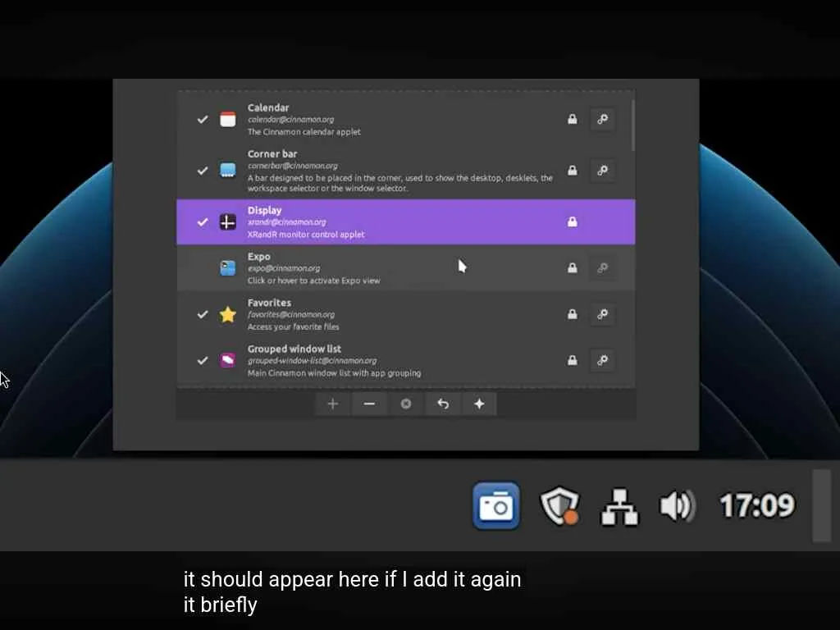Open the network tray icon

[620, 506]
